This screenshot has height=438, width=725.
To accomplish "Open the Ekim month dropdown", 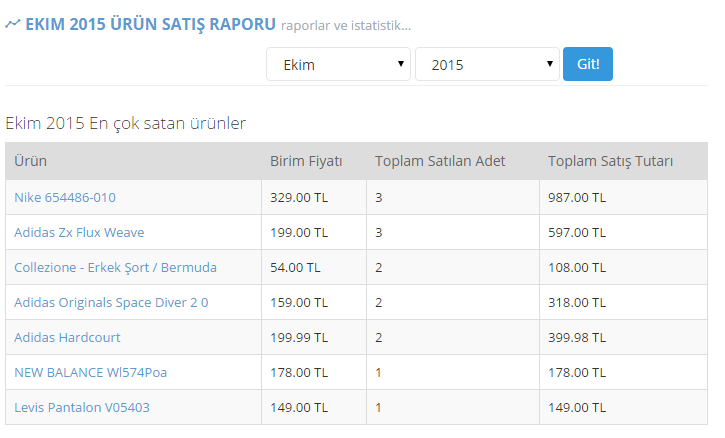I will click(338, 65).
